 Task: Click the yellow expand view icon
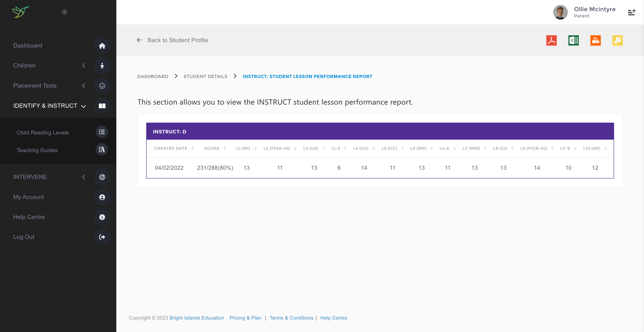pos(617,40)
